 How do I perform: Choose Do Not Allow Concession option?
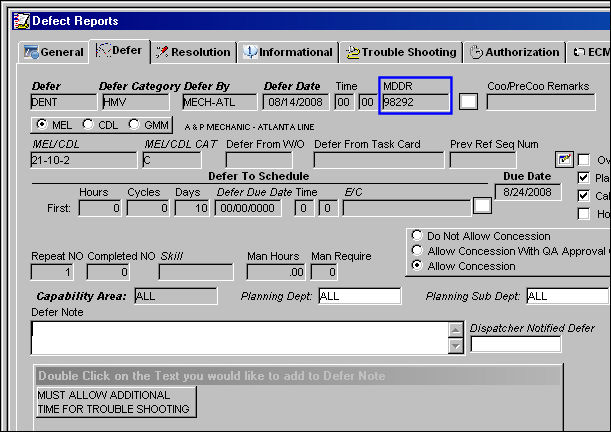coord(417,235)
